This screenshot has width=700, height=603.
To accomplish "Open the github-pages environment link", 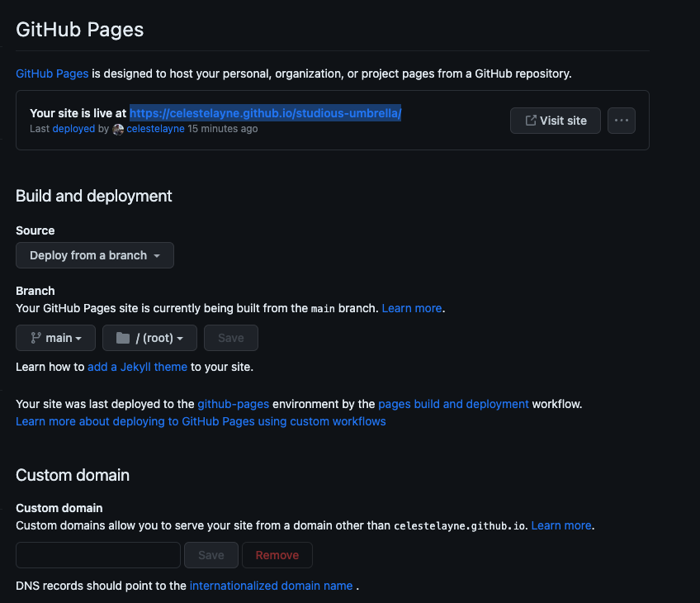I will coord(234,404).
